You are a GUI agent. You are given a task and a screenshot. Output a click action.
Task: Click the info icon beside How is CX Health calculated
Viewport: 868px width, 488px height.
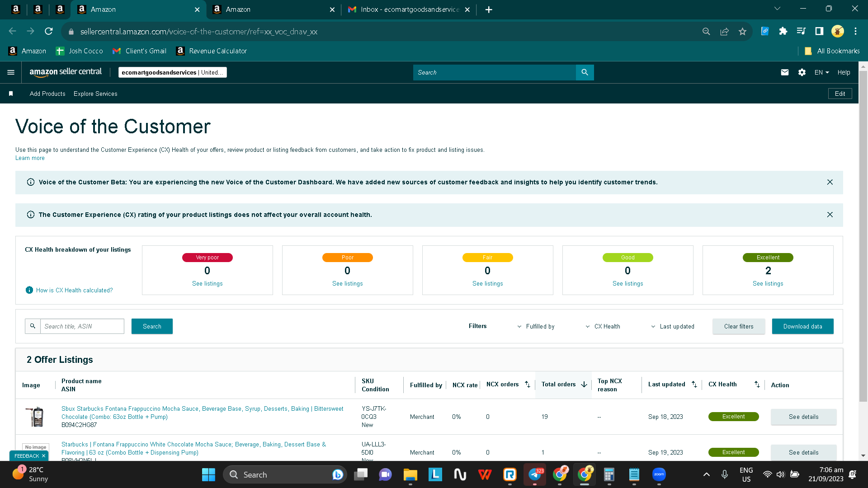[x=29, y=290]
